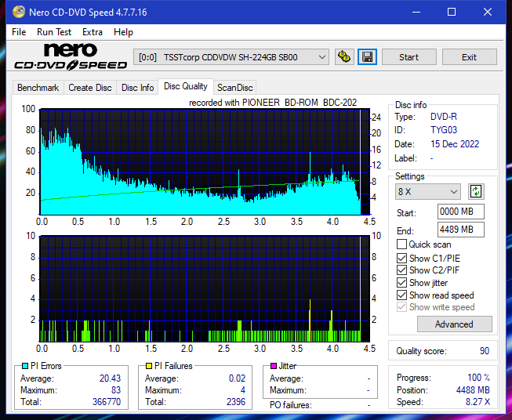The width and height of the screenshot is (512, 420).
Task: Click the yellow PI Failures color swatch
Action: pyautogui.click(x=149, y=366)
